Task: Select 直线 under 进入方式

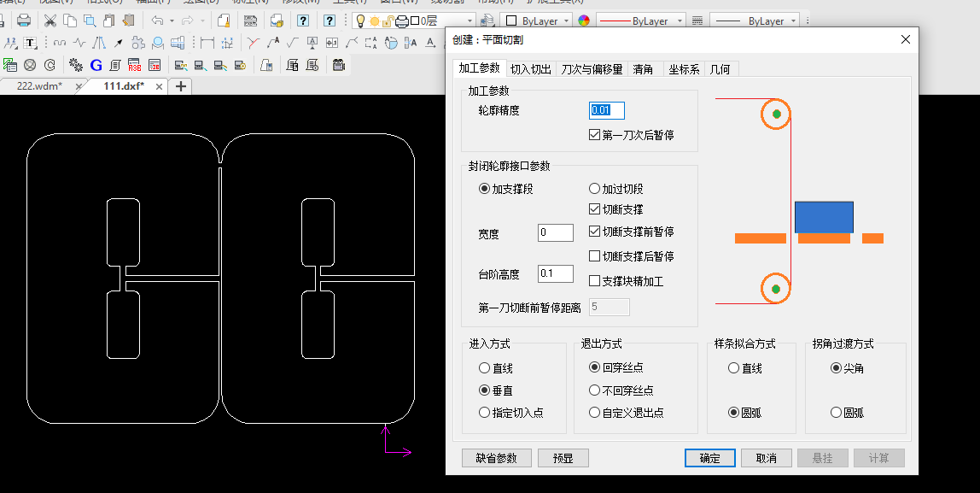Action: [x=485, y=368]
